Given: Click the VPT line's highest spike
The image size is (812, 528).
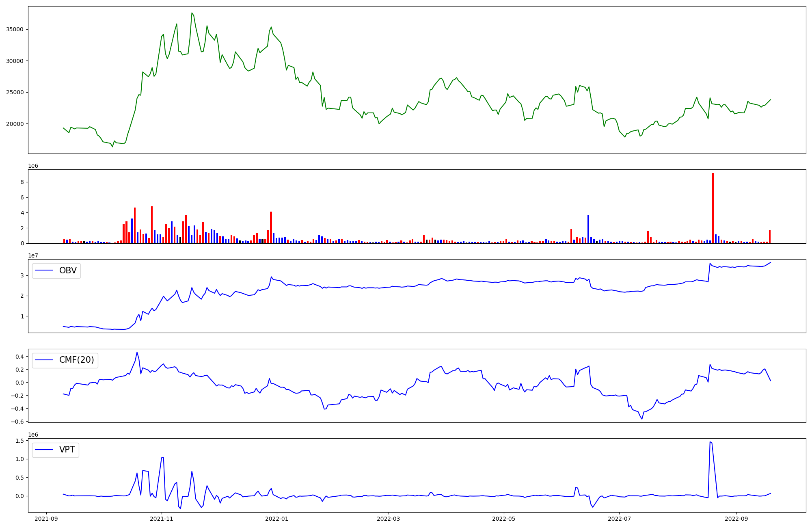Looking at the screenshot, I should point(710,442).
